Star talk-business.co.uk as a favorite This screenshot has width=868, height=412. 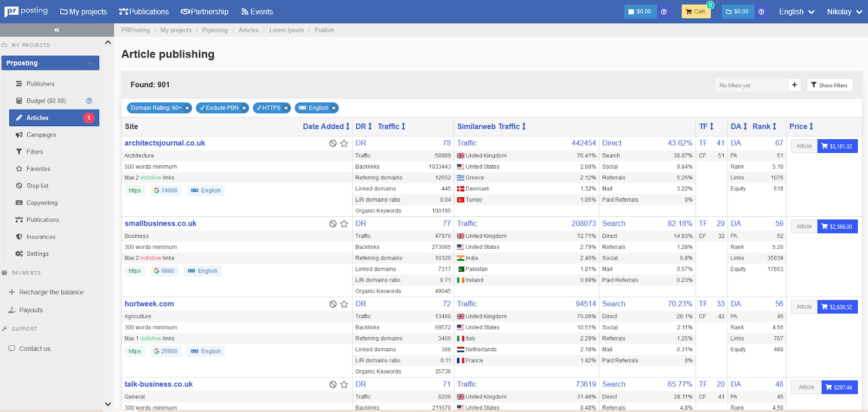click(344, 384)
